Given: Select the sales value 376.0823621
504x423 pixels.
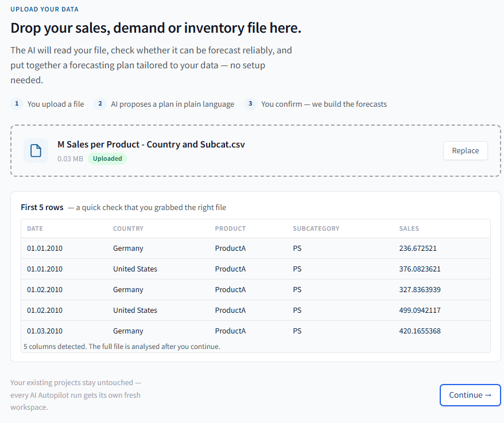Looking at the screenshot, I should pyautogui.click(x=420, y=269).
